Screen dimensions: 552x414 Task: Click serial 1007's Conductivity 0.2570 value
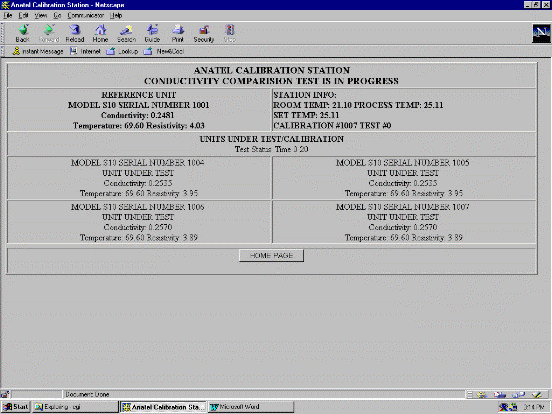[x=403, y=227]
